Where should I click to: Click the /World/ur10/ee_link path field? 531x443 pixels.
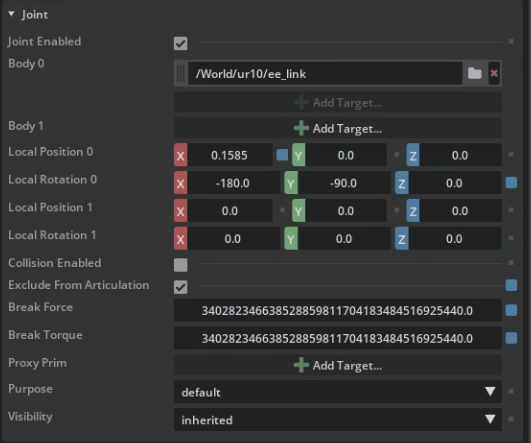325,73
